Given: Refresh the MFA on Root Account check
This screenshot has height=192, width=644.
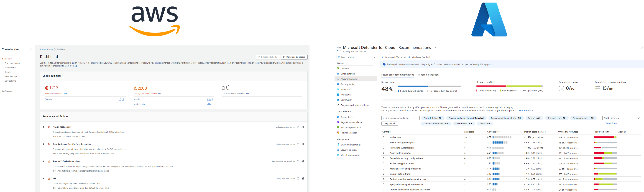Looking at the screenshot, I should [298, 127].
